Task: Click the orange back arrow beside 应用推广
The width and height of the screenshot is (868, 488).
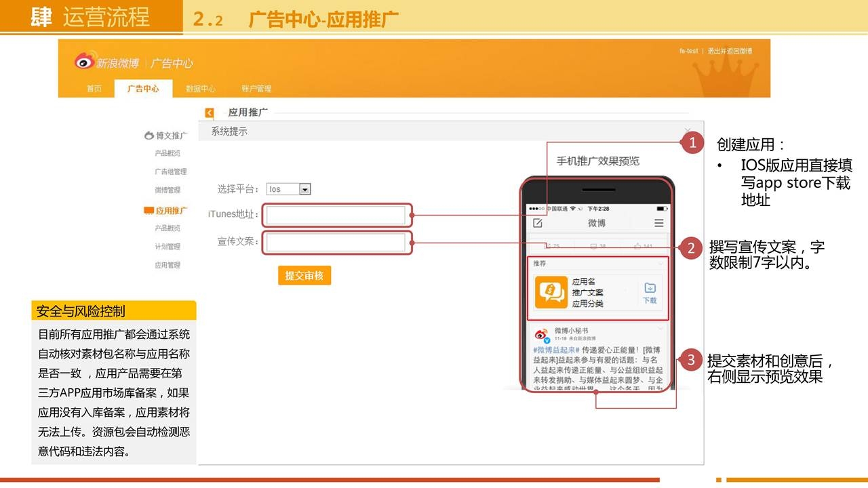Action: coord(210,113)
